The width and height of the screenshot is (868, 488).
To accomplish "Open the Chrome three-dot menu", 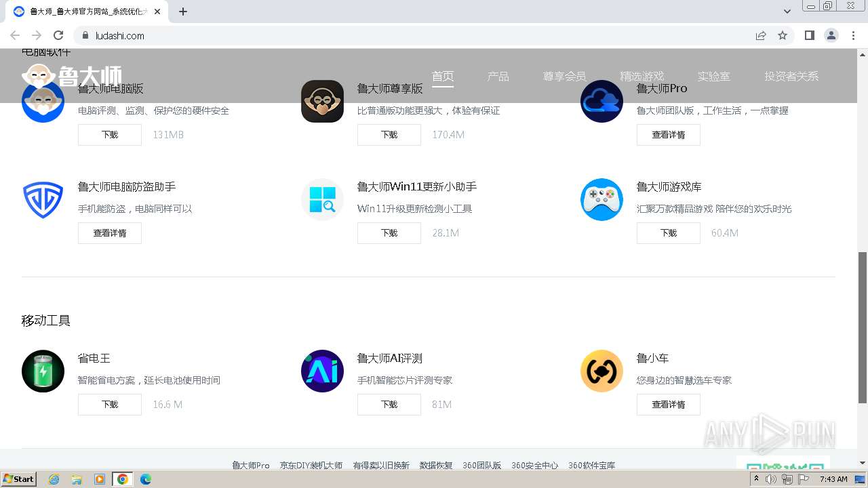I will tap(853, 35).
